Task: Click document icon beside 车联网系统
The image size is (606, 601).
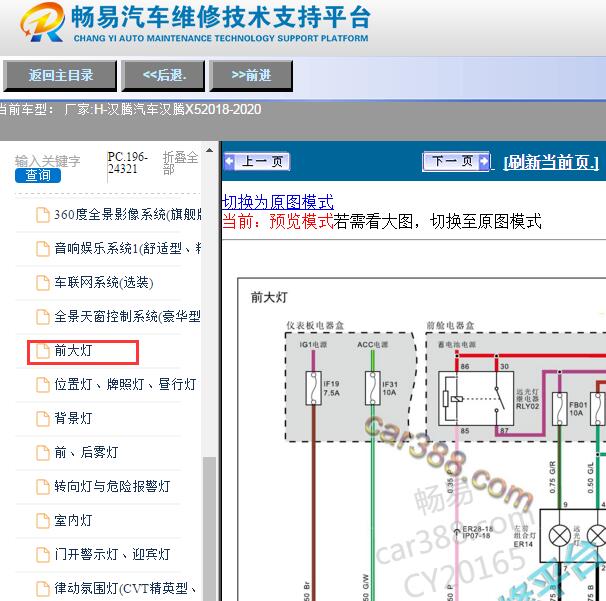Action: coord(43,283)
